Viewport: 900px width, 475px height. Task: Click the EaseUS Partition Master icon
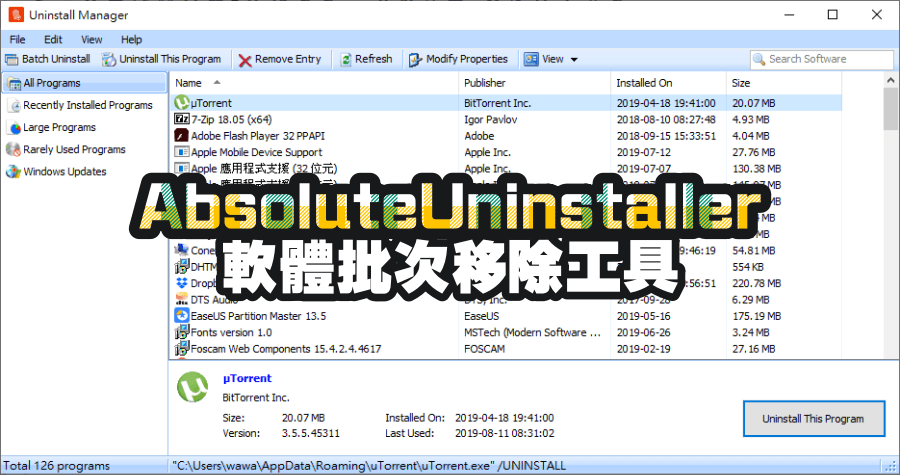[181, 316]
